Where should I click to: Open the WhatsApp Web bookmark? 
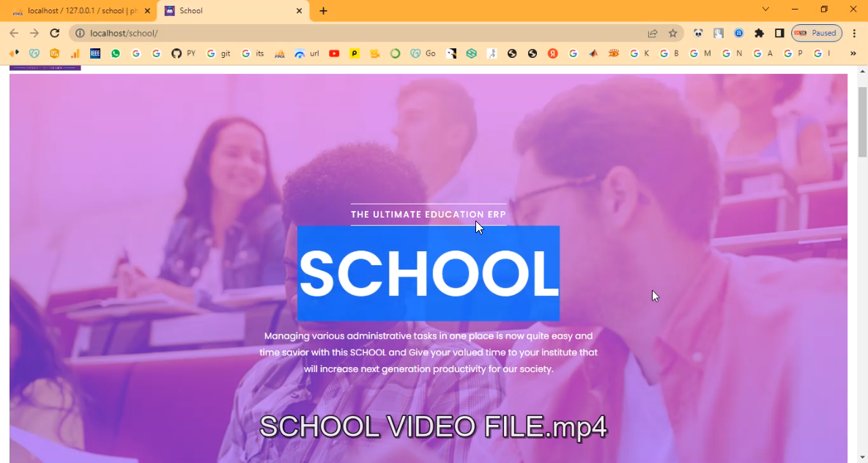click(115, 53)
